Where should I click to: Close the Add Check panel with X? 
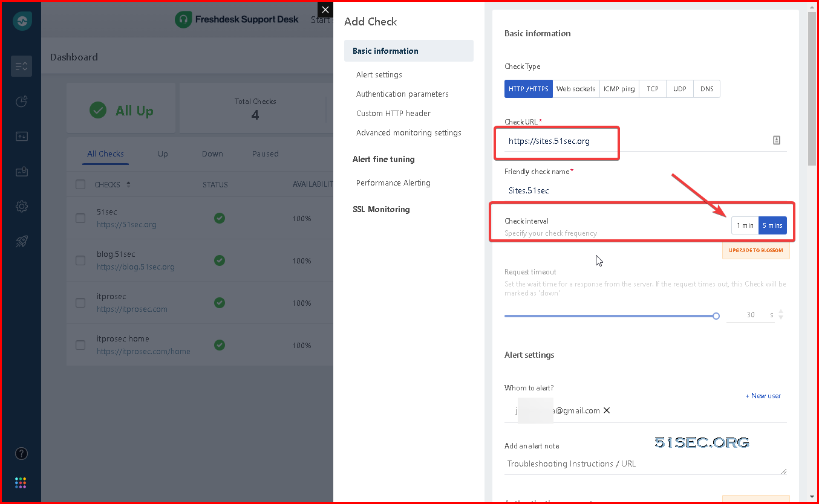[x=325, y=10]
